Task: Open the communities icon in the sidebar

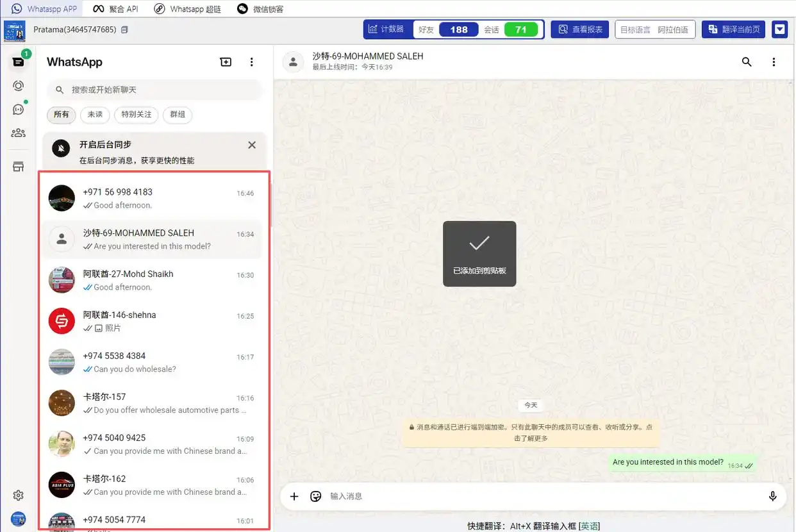Action: click(x=17, y=133)
